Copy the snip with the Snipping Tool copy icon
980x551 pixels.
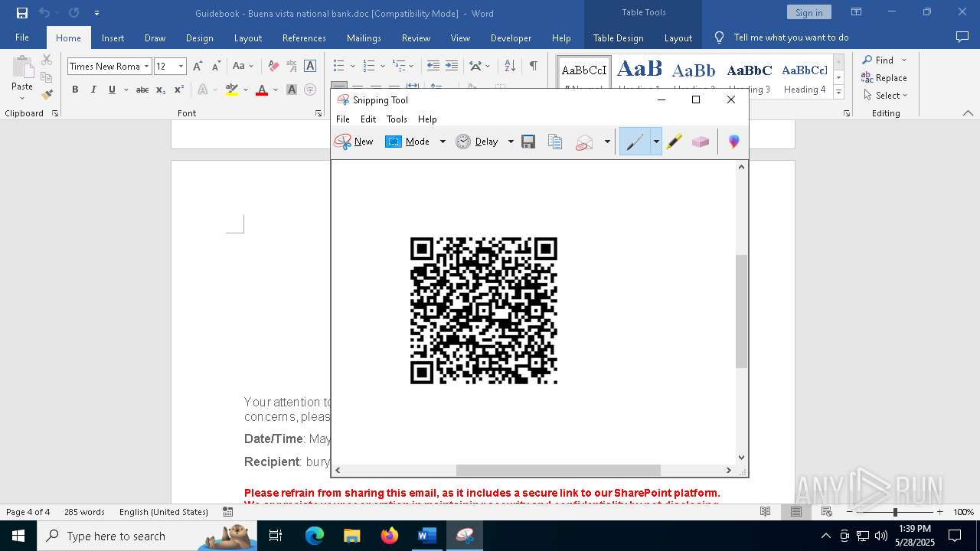click(x=555, y=142)
